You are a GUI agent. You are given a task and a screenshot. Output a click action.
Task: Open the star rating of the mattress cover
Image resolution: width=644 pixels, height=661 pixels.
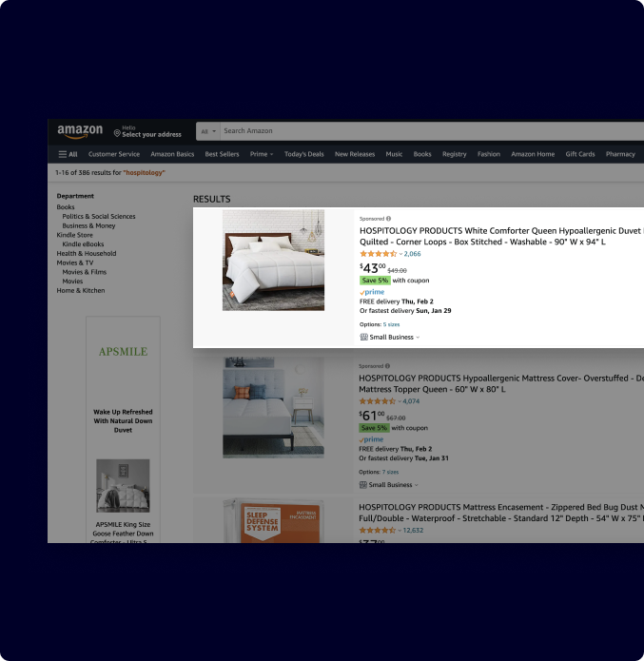tap(378, 401)
